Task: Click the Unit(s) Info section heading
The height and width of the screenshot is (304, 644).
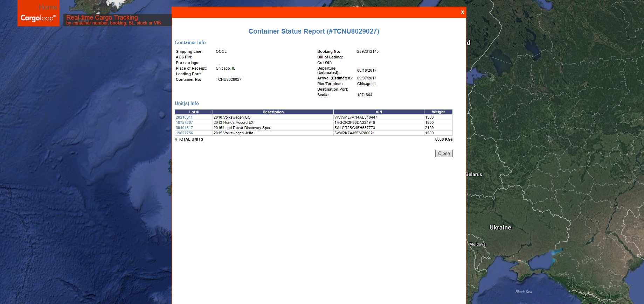Action: coord(187,103)
